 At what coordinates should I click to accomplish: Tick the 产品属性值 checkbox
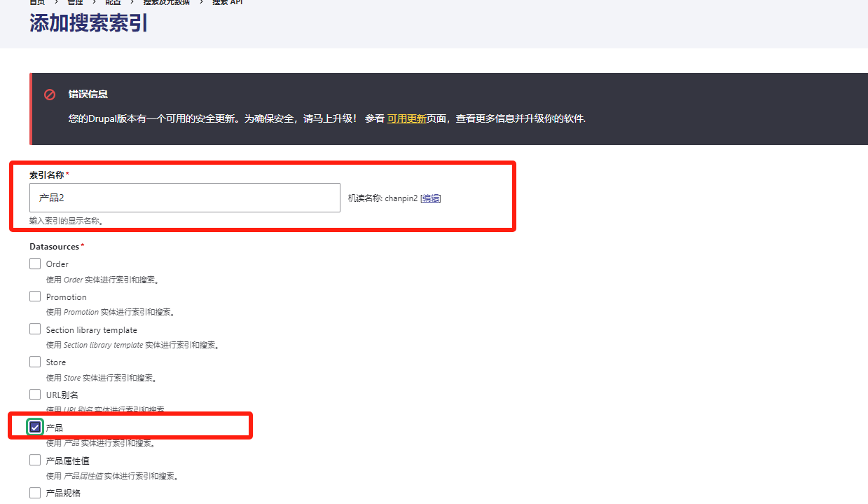(35, 460)
